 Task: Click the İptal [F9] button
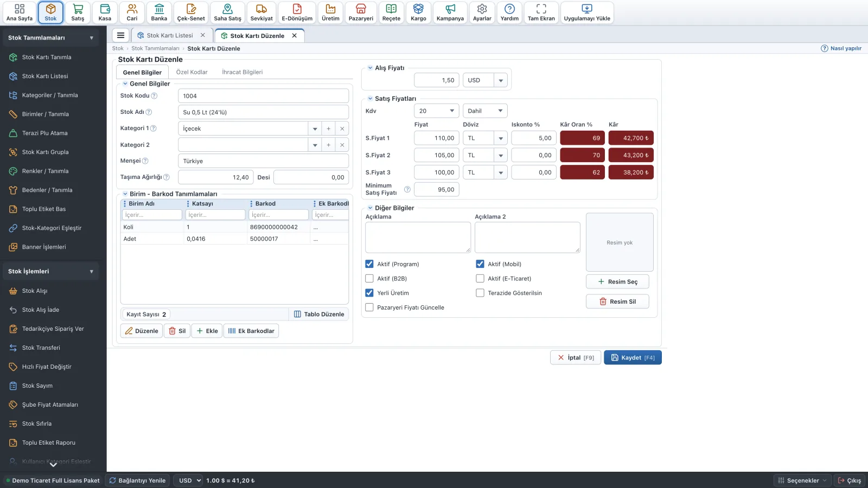(x=576, y=358)
